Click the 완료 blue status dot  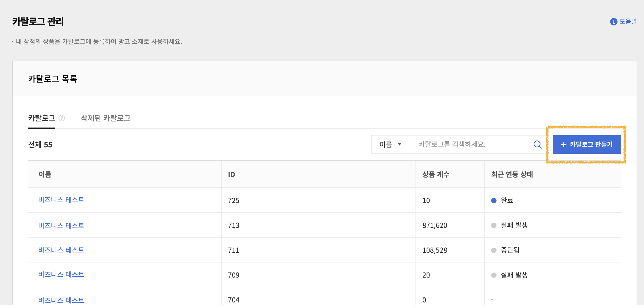(494, 201)
